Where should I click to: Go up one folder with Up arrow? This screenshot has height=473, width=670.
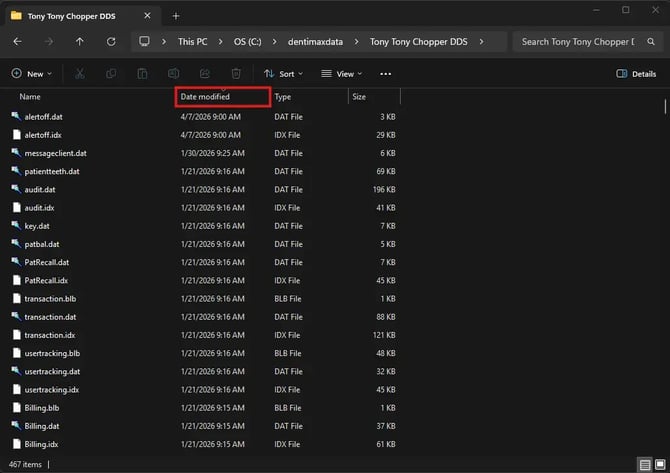click(x=80, y=42)
